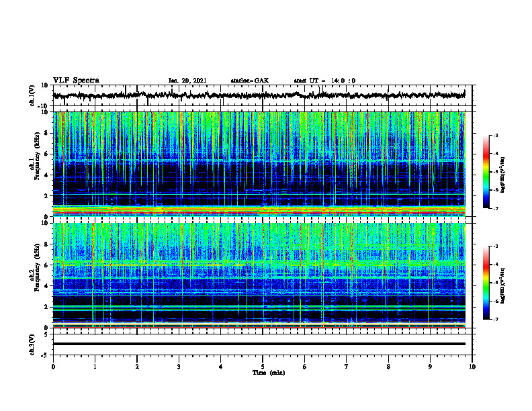Click the '8' kHz tick on ch.1 frequency axis
Image resolution: width=532 pixels, height=411 pixels.
(x=46, y=133)
